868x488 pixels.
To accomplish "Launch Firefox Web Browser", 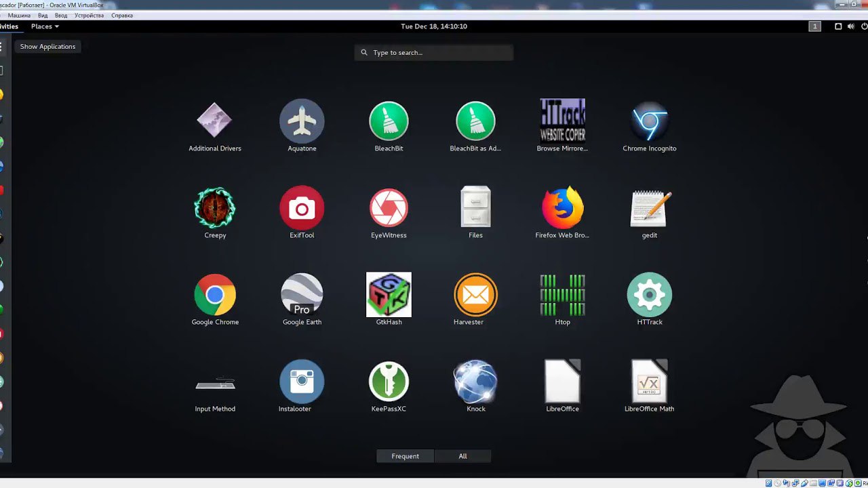I will point(562,208).
